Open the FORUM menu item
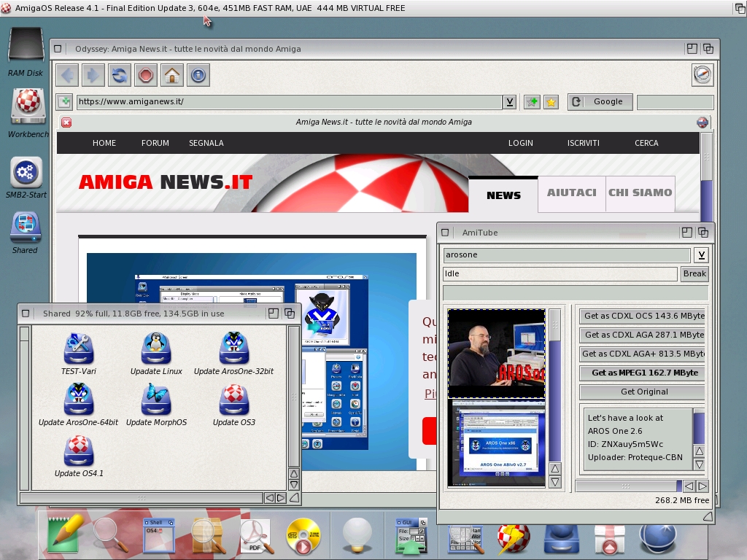 (155, 143)
